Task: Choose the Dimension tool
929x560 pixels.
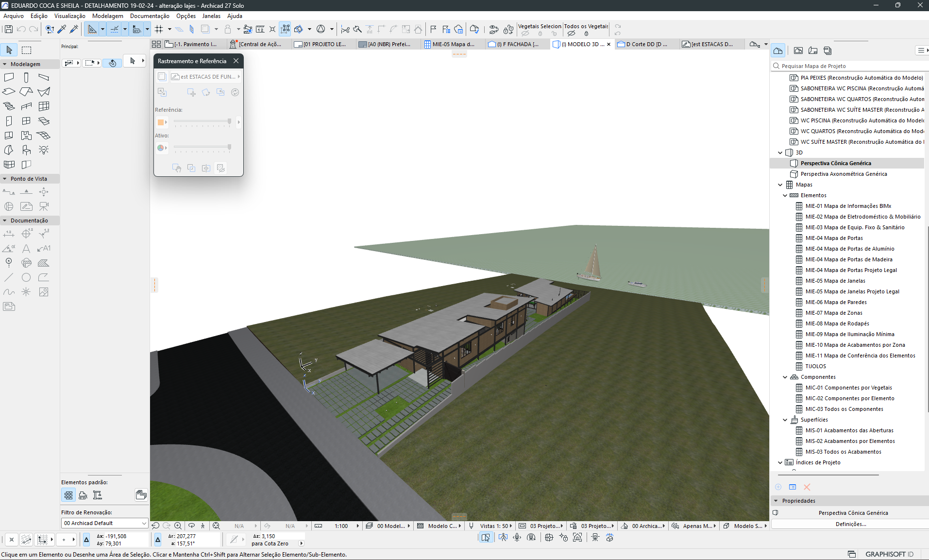Action: click(x=9, y=234)
